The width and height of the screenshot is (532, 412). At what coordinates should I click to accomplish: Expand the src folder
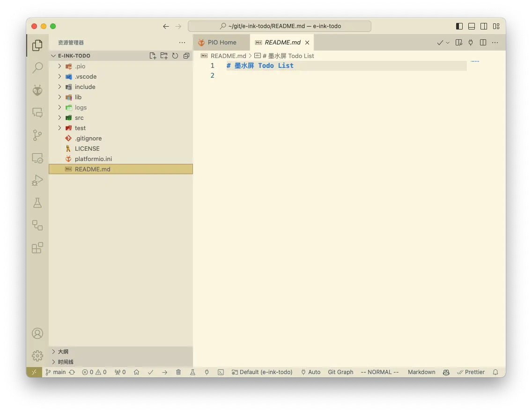79,118
